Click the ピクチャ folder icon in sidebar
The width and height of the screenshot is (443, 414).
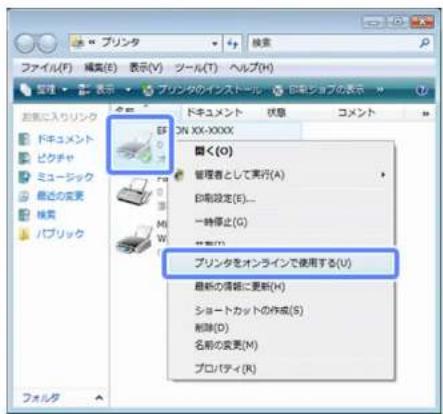point(24,158)
